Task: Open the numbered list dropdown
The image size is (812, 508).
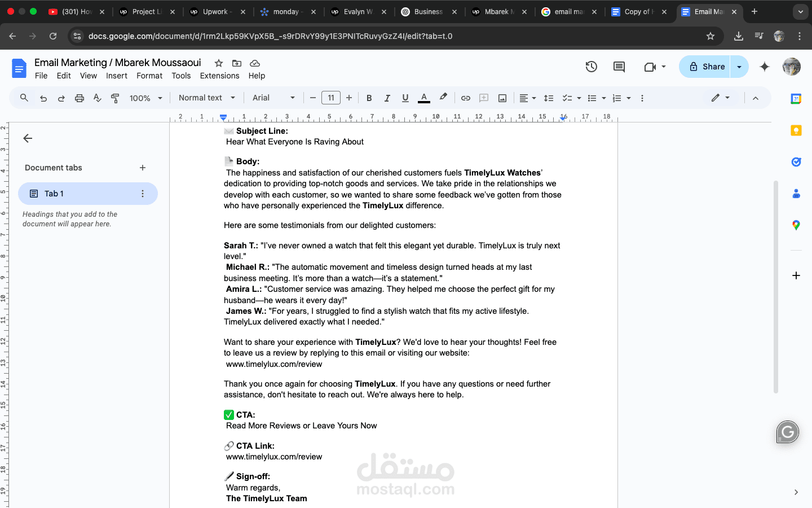Action: 621,98
